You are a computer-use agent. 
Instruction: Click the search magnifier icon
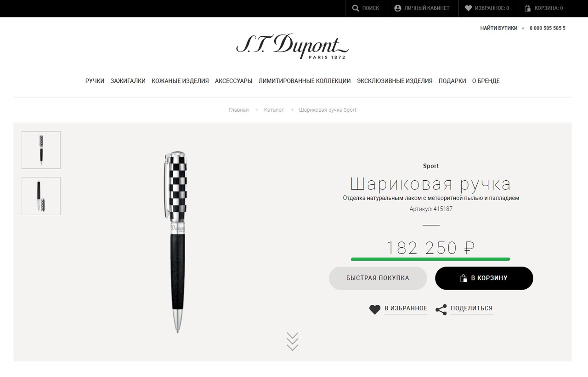(x=356, y=8)
